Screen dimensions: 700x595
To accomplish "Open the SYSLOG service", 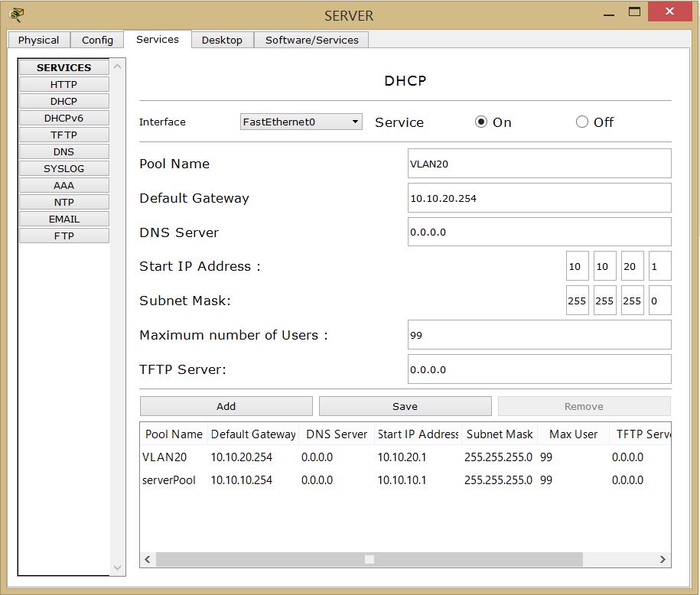I will [63, 169].
